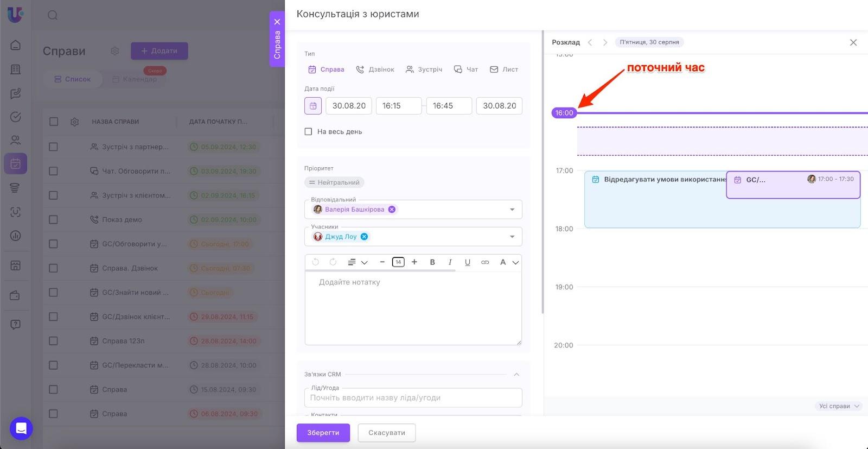The height and width of the screenshot is (449, 868).
Task: Close the schedule panel
Action: 853,42
